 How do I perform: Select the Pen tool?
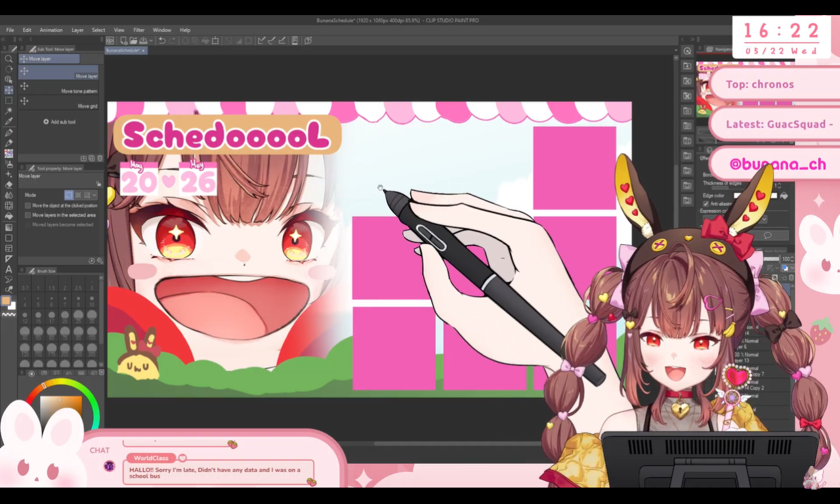pos(9,132)
